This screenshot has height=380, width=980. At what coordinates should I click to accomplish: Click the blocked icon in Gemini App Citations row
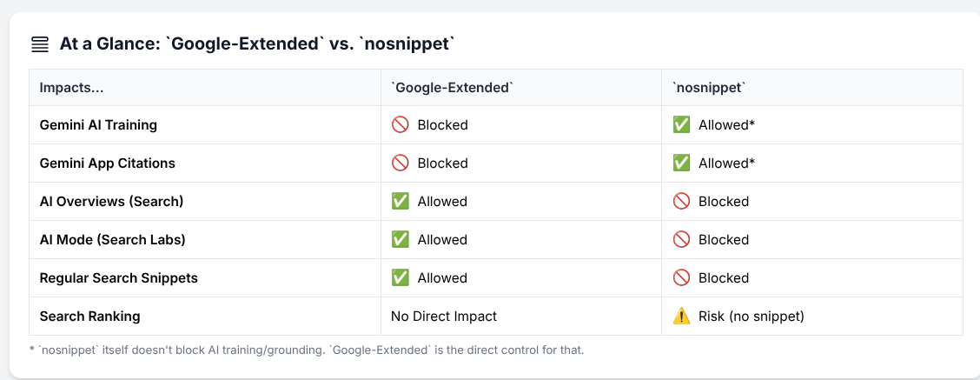coord(400,163)
